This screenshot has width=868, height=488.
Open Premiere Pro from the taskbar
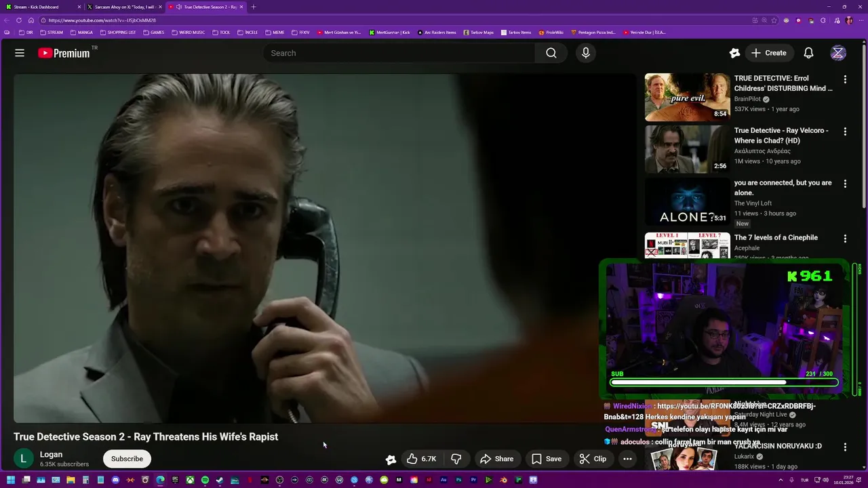[473, 480]
